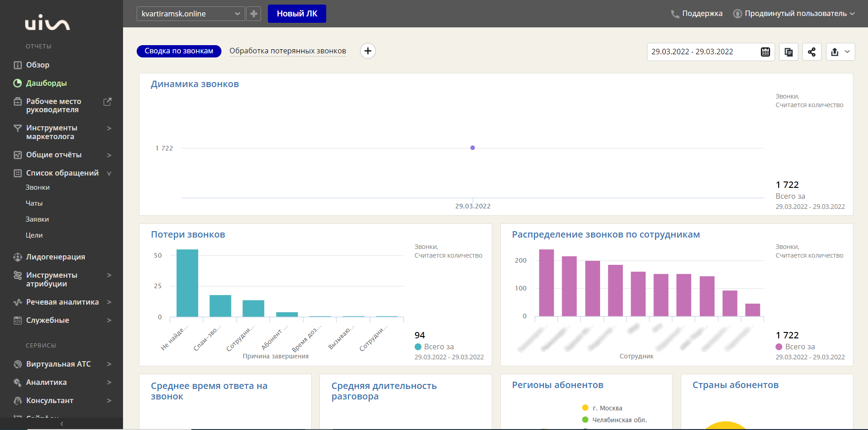Expand Инструменты маркетолога submenu arrow
868x430 pixels.
click(x=109, y=129)
